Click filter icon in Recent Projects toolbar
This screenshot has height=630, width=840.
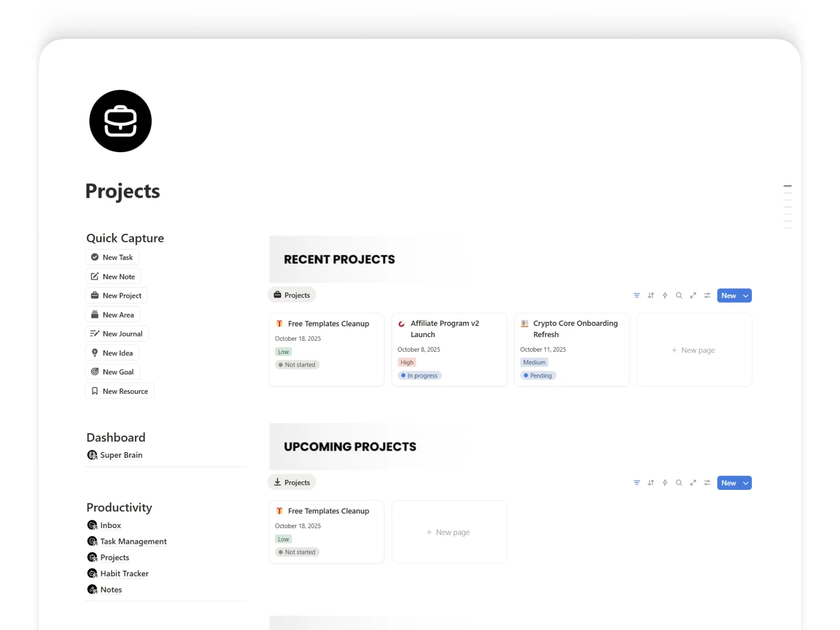[636, 296]
